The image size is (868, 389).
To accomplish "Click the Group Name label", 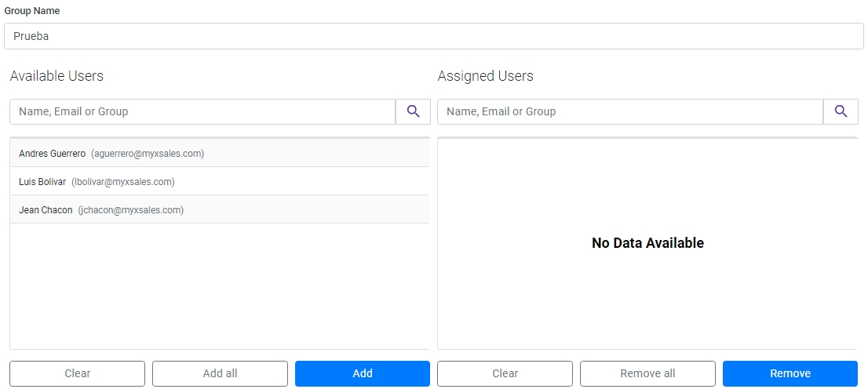I will point(32,10).
